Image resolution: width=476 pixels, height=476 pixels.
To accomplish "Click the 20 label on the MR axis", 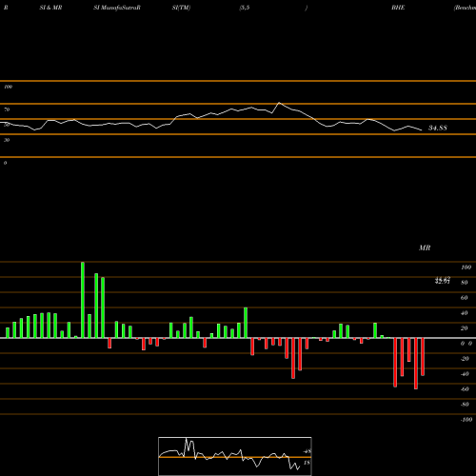I will point(465,328).
